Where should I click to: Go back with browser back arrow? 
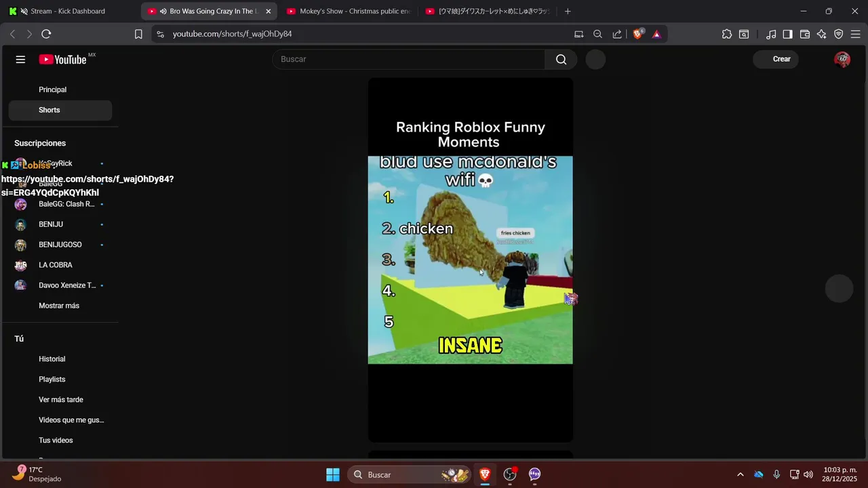coord(12,34)
